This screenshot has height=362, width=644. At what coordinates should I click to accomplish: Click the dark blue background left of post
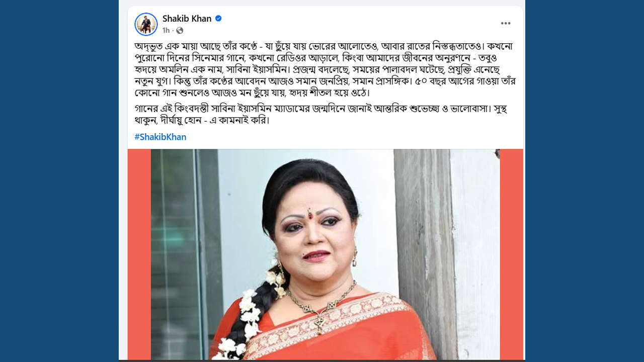(x=59, y=181)
